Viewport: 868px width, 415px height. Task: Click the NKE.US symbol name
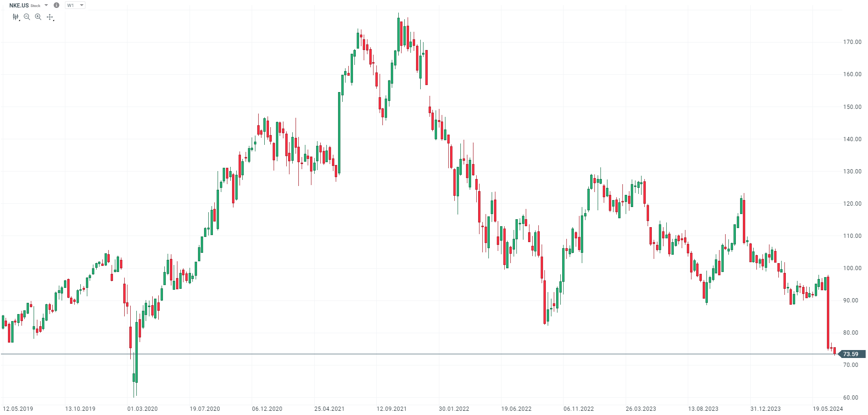[19, 5]
